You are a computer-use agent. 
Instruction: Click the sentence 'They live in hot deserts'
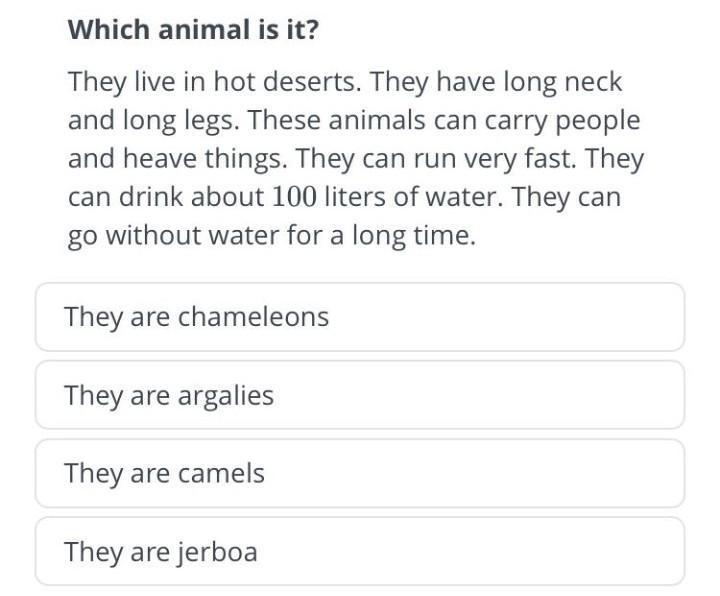[x=212, y=83]
